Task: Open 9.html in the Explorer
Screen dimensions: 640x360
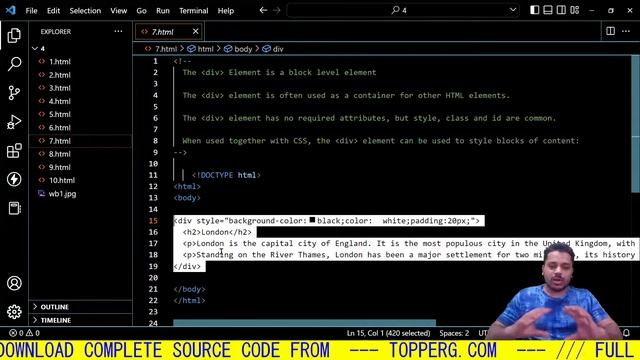Action: tap(80, 167)
